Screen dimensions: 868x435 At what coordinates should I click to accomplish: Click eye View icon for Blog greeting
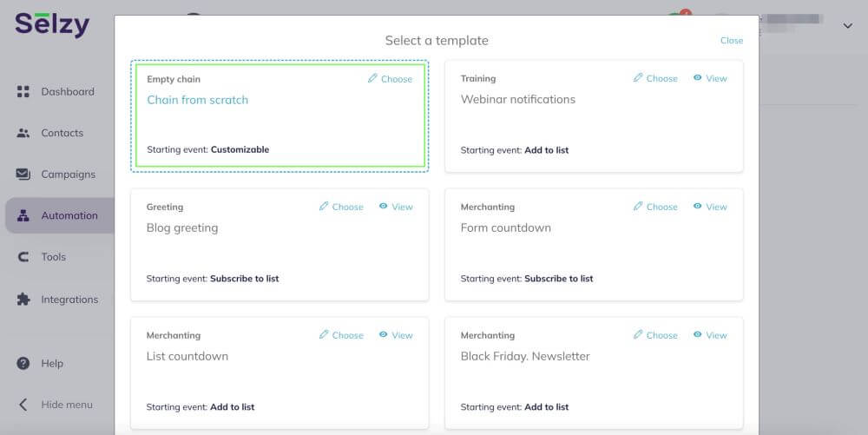pyautogui.click(x=383, y=206)
